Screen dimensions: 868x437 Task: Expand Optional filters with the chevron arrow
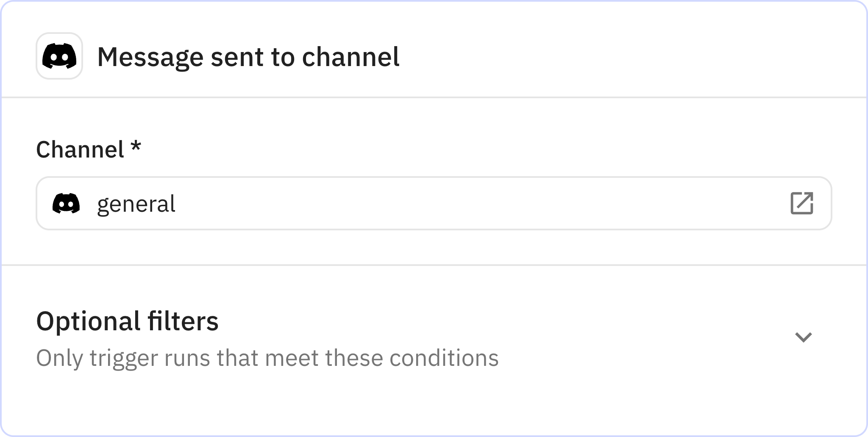(803, 337)
